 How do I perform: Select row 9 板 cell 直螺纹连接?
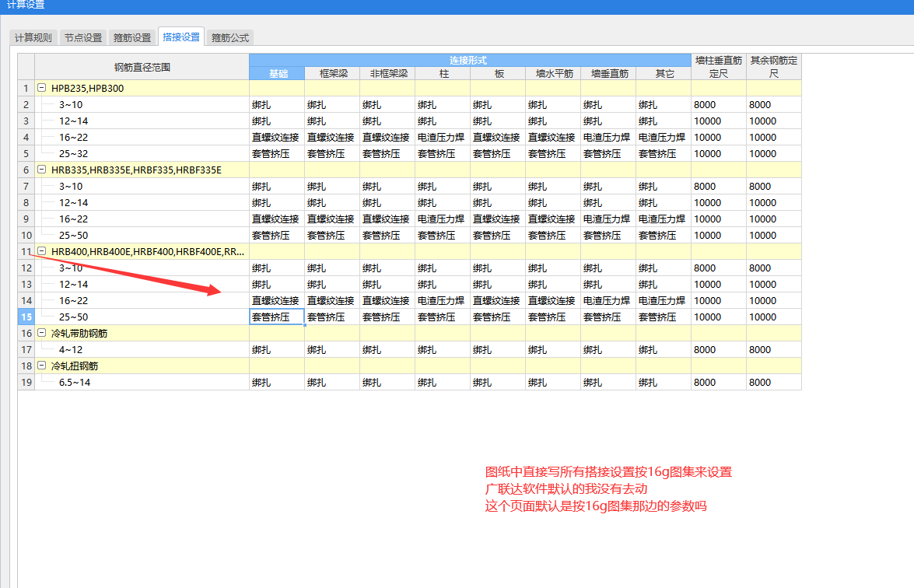[x=498, y=219]
